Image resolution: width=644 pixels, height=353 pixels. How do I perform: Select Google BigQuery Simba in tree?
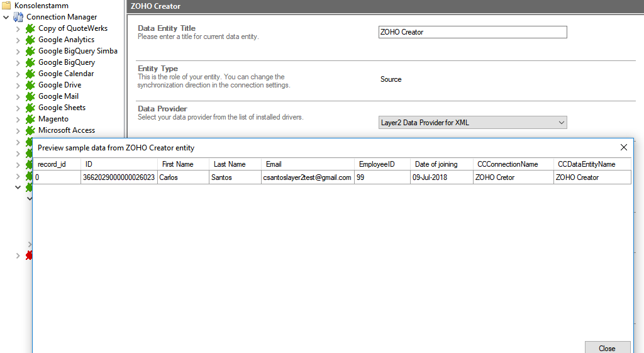click(x=77, y=51)
